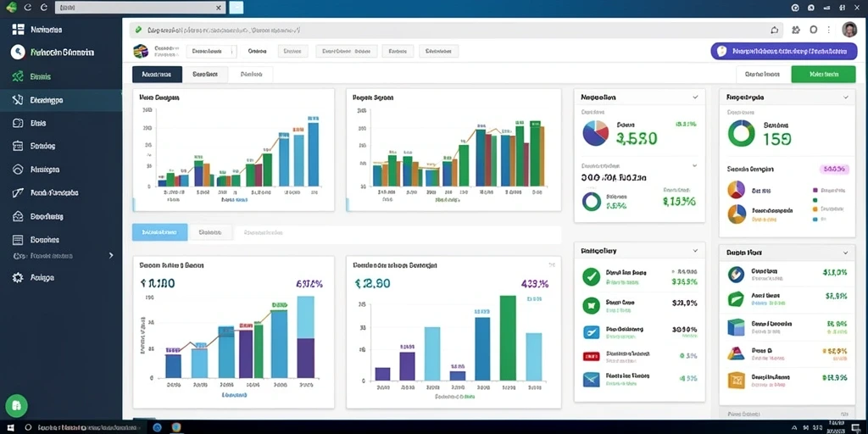Open the Windows Start button on the taskbar
Viewport: 868px width, 434px height.
click(10, 427)
